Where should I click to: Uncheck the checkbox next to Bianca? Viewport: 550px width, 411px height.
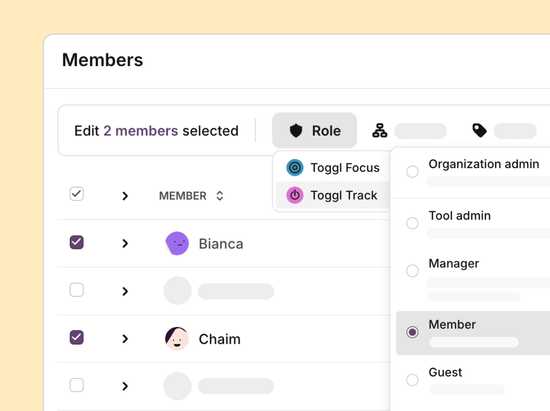point(76,242)
